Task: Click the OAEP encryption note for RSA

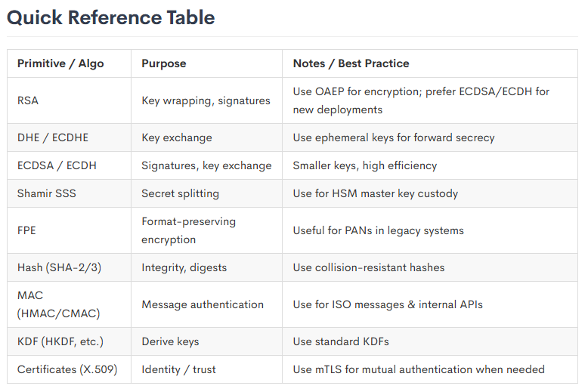Action: pos(421,100)
